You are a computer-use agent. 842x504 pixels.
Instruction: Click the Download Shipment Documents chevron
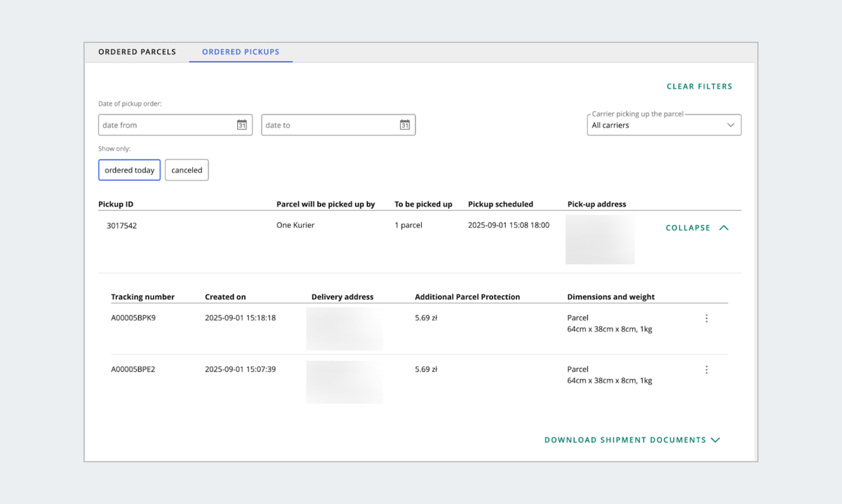tap(716, 440)
